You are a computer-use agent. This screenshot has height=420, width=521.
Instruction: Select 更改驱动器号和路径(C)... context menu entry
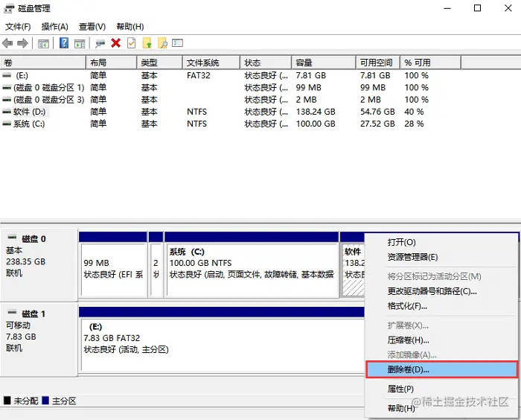(x=441, y=291)
